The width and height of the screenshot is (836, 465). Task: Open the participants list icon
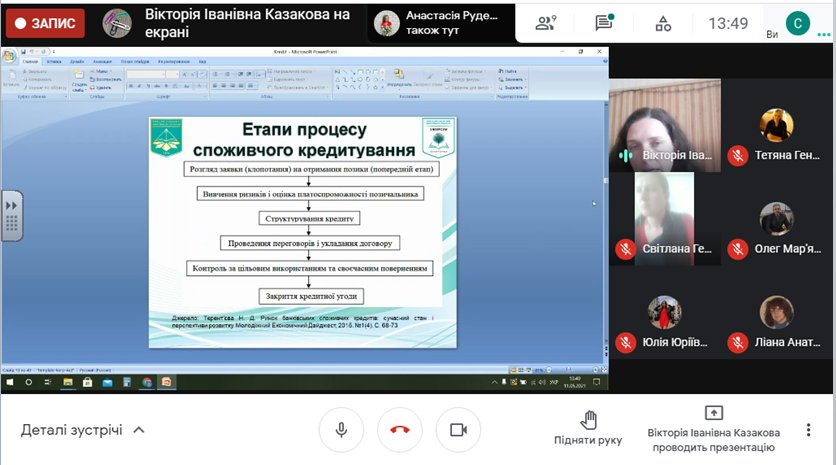[x=545, y=23]
